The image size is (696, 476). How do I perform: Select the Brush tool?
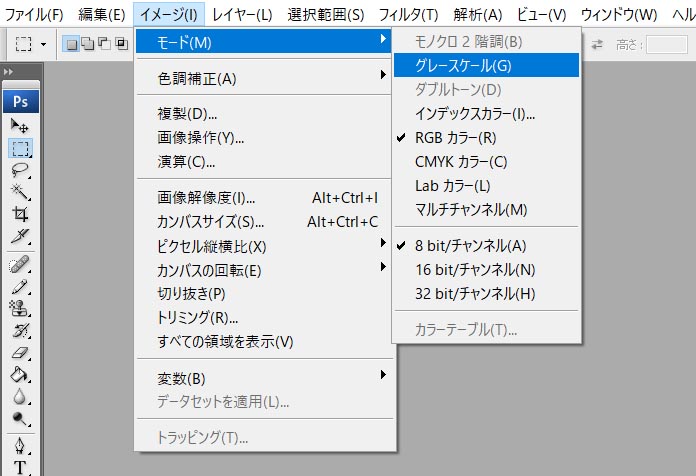pos(20,287)
